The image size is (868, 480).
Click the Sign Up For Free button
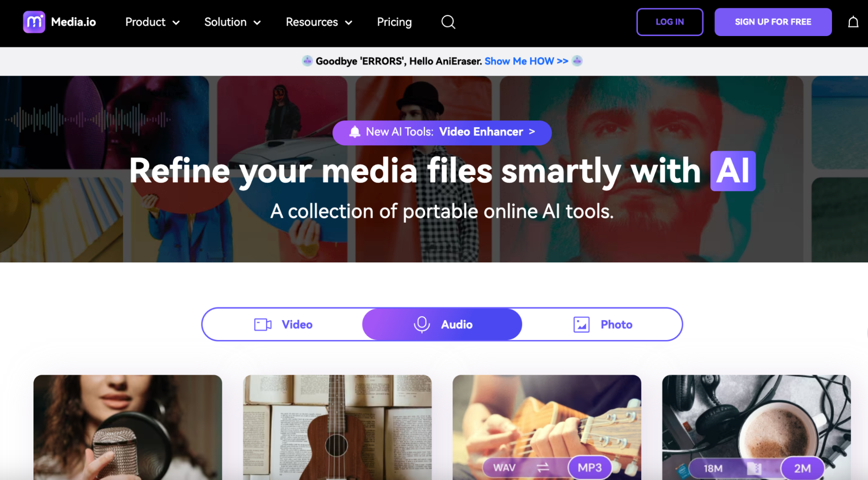tap(773, 22)
